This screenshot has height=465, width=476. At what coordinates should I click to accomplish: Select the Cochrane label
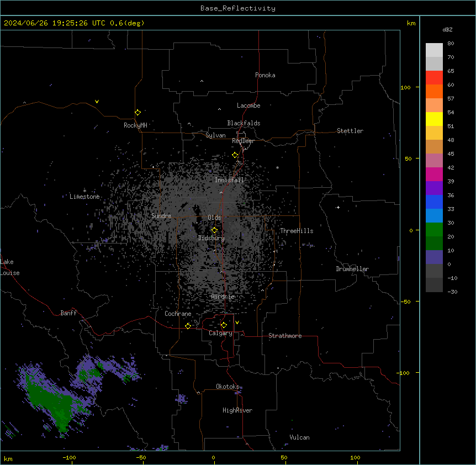click(178, 314)
